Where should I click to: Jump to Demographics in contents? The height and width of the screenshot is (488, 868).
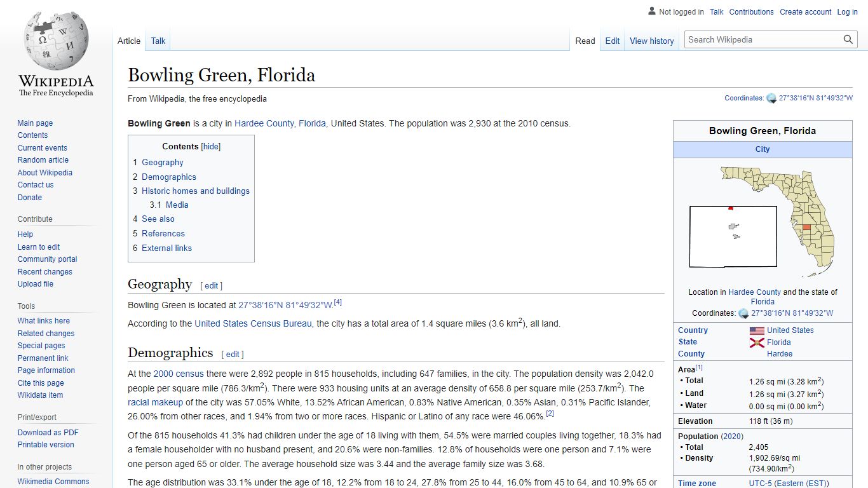click(x=169, y=177)
